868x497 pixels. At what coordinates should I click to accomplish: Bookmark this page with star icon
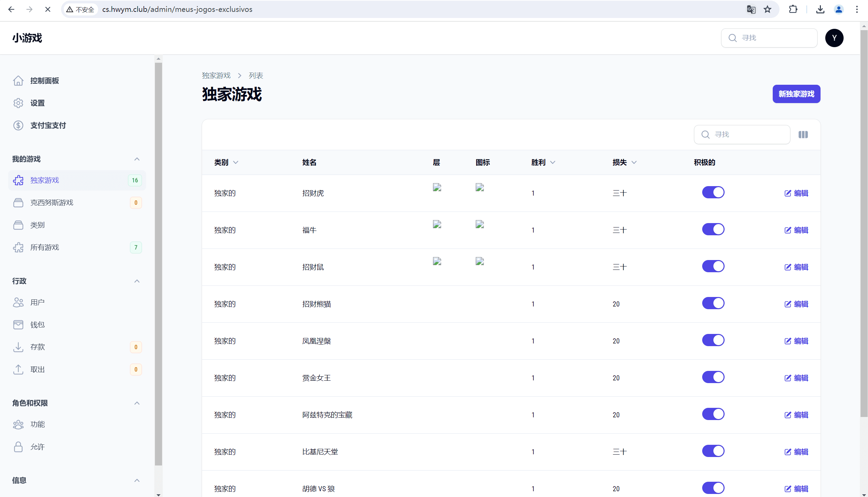(767, 9)
